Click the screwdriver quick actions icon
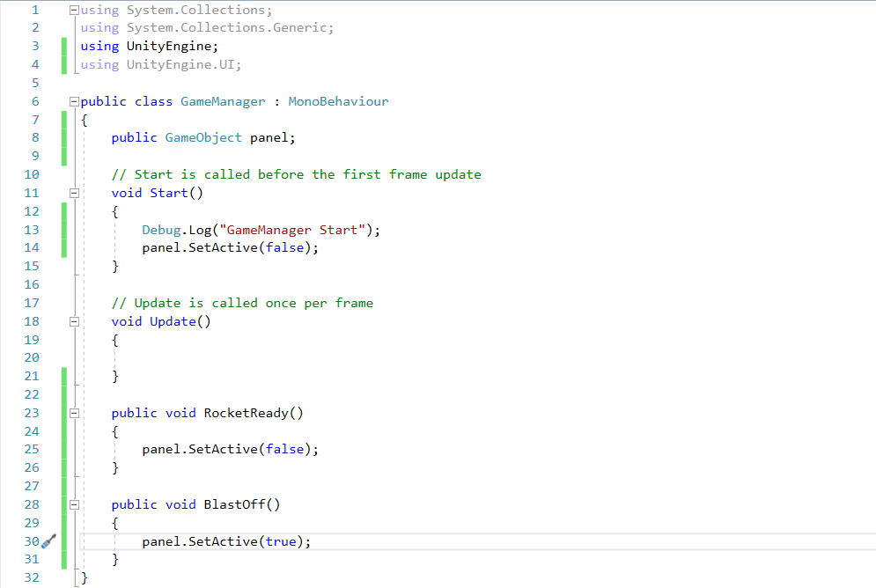 pos(48,541)
